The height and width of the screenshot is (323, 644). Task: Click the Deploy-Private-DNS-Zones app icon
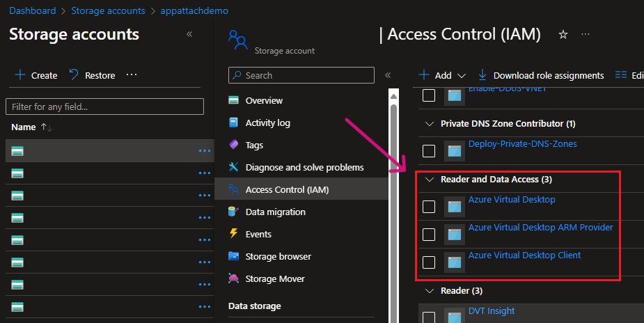click(x=455, y=151)
